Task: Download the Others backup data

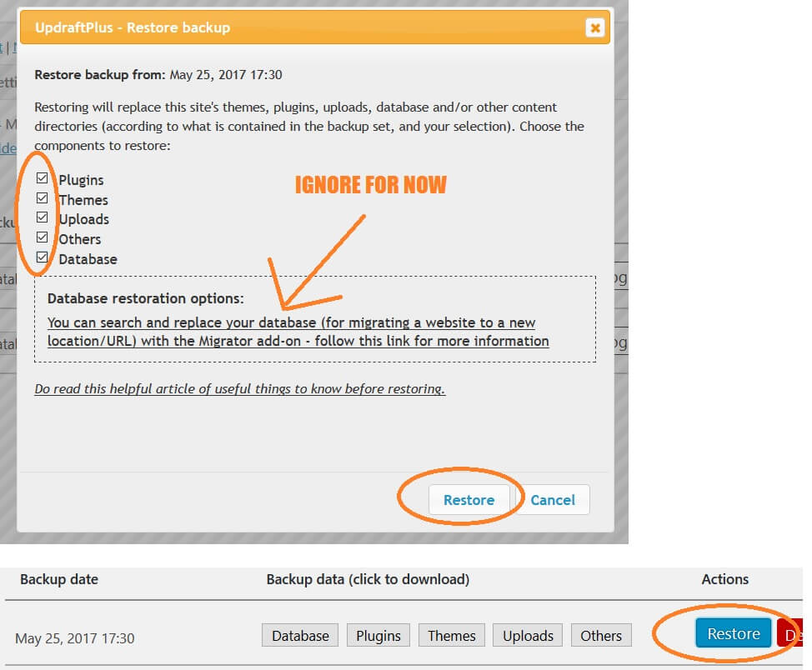Action: pyautogui.click(x=601, y=635)
